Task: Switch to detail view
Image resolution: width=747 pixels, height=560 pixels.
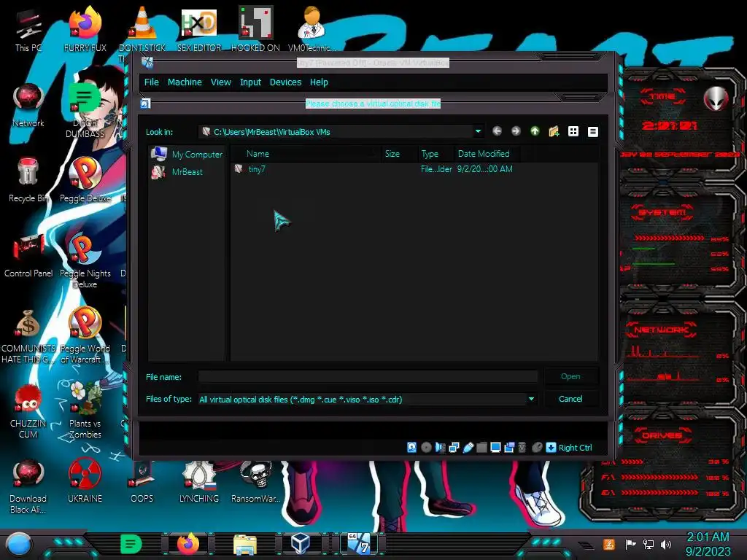Action: (x=592, y=131)
